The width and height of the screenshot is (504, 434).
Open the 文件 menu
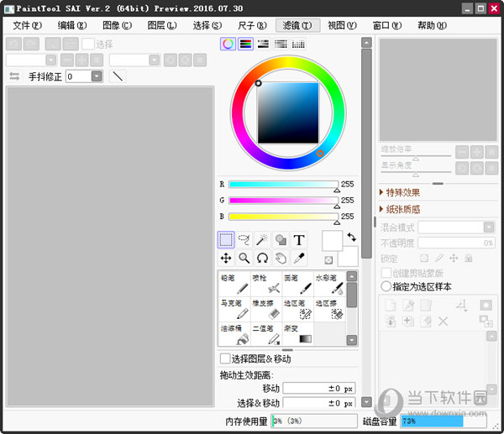[27, 25]
